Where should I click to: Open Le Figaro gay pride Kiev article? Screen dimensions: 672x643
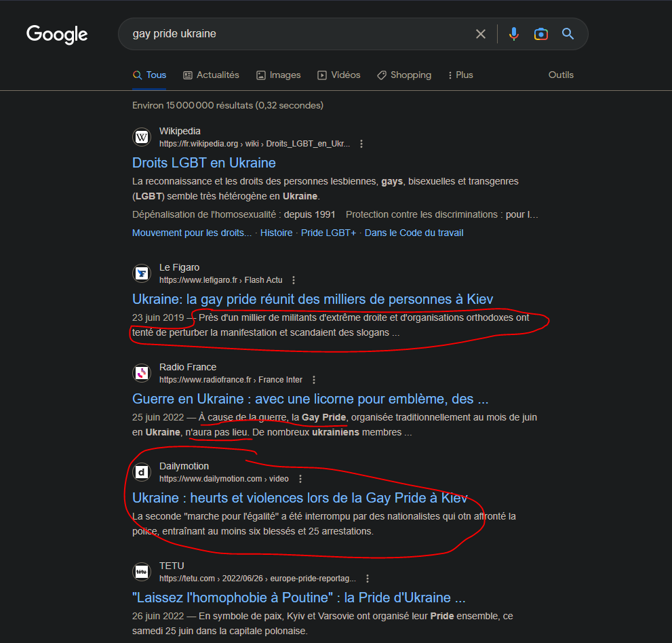click(x=313, y=299)
